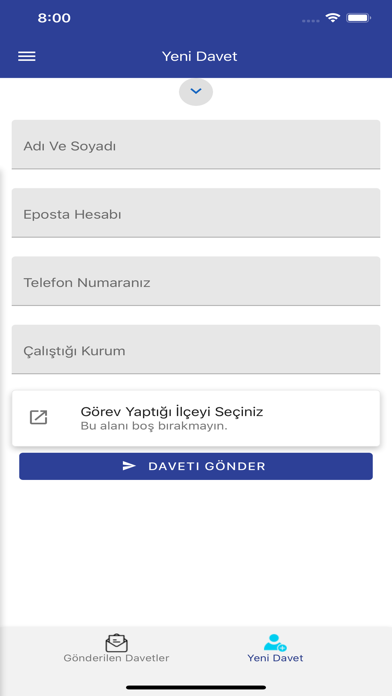Tap the 'Bu alanı boş bırakmayın' hint

point(154,427)
